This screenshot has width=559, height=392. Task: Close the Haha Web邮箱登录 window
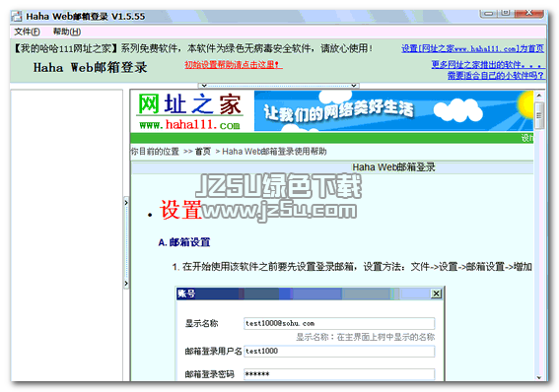point(529,13)
